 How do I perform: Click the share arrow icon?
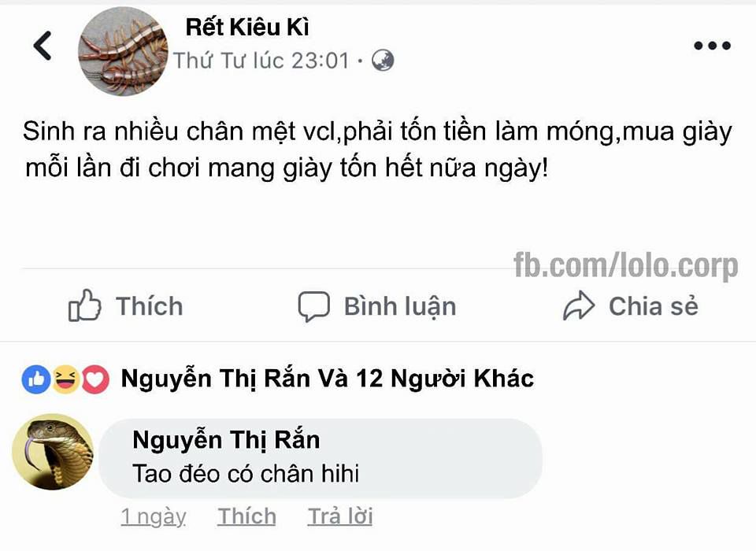579,305
